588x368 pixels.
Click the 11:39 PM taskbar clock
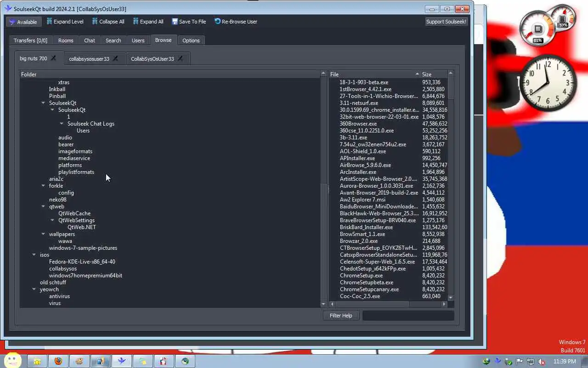(x=565, y=362)
